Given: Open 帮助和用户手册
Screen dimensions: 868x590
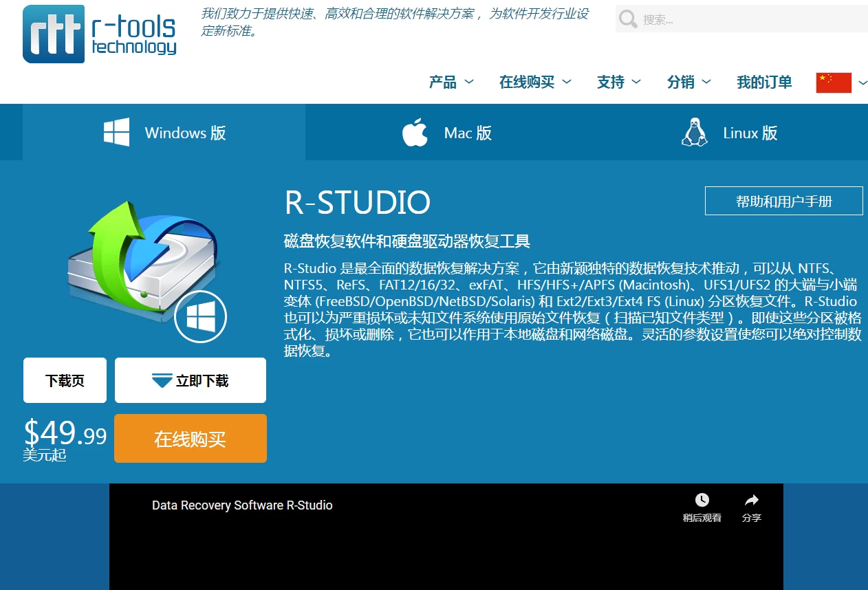Looking at the screenshot, I should [x=784, y=201].
